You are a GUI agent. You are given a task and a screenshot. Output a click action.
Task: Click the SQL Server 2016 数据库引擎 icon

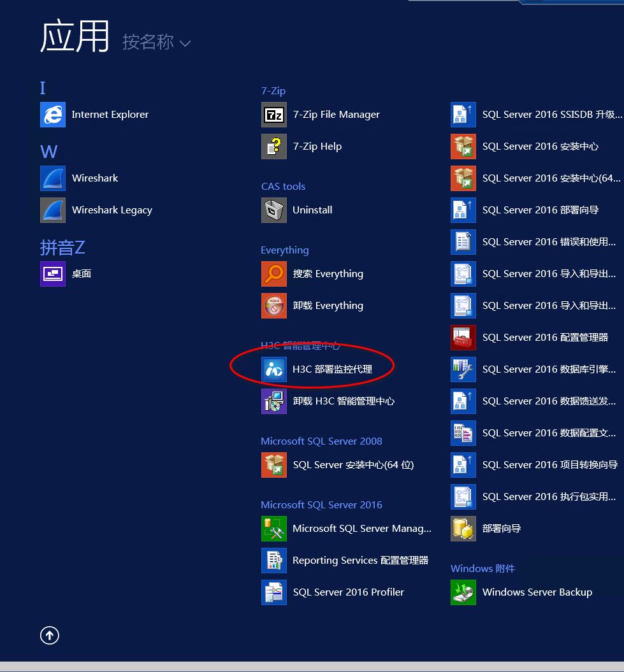463,369
